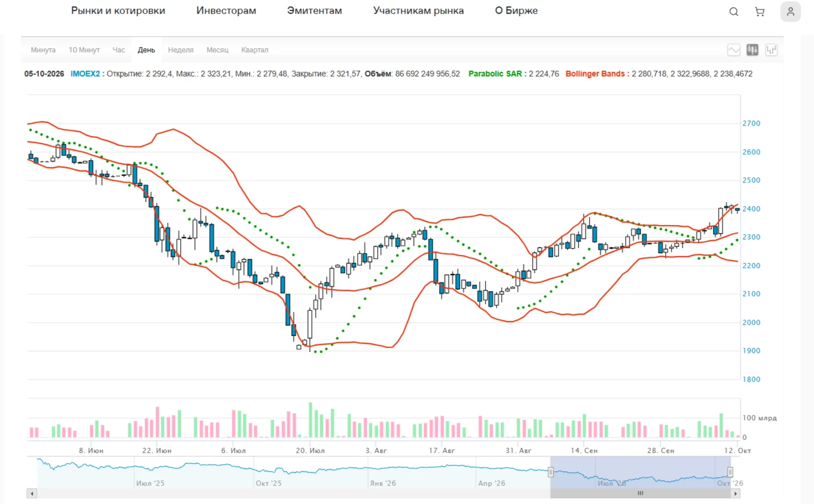814x504 pixels.
Task: Click the navigator scroll-right arrow
Action: pyautogui.click(x=735, y=493)
